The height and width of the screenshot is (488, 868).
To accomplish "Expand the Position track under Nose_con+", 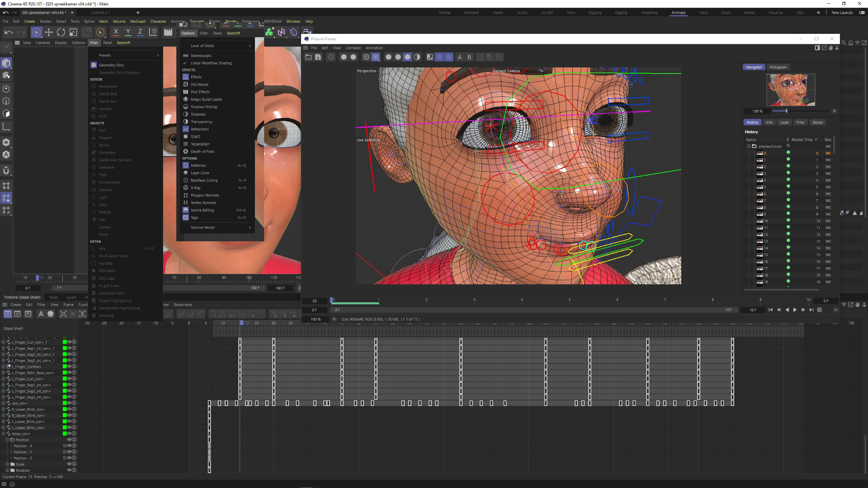I will click(8, 440).
